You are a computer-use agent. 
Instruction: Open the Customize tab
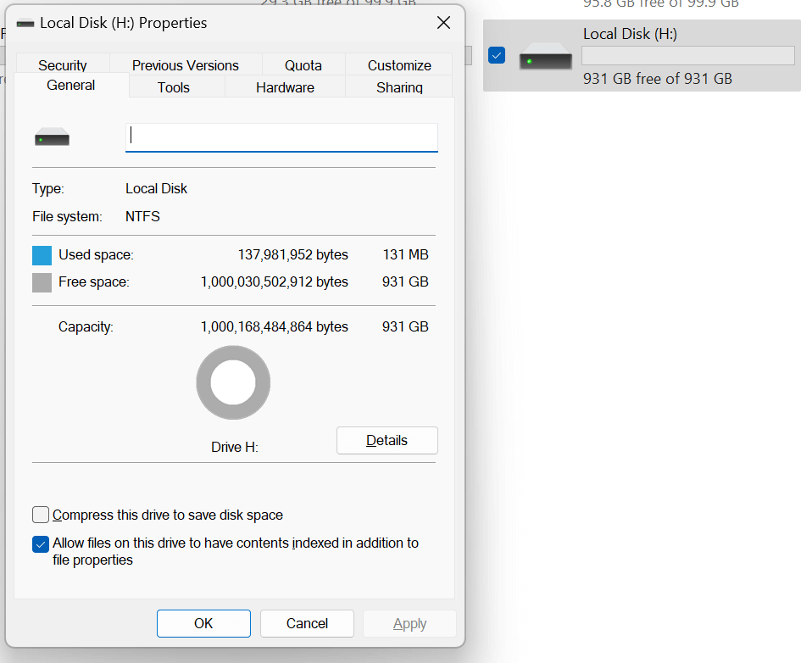[x=399, y=65]
